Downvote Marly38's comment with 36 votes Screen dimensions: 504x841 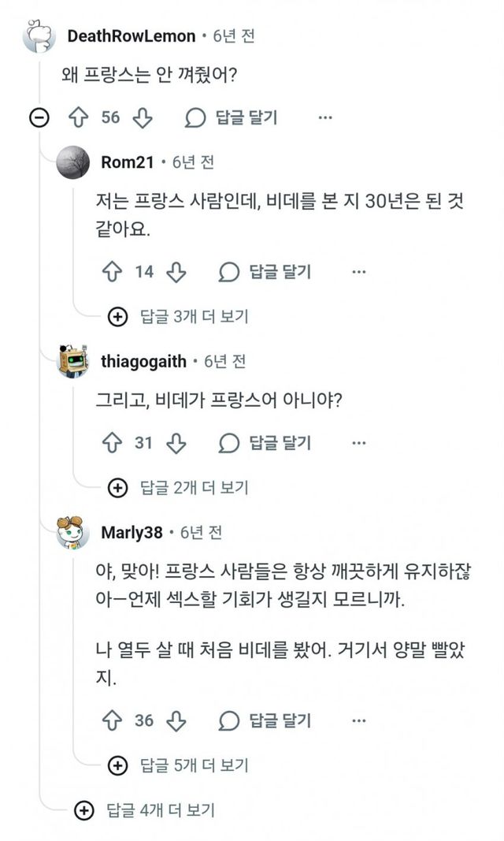[176, 720]
